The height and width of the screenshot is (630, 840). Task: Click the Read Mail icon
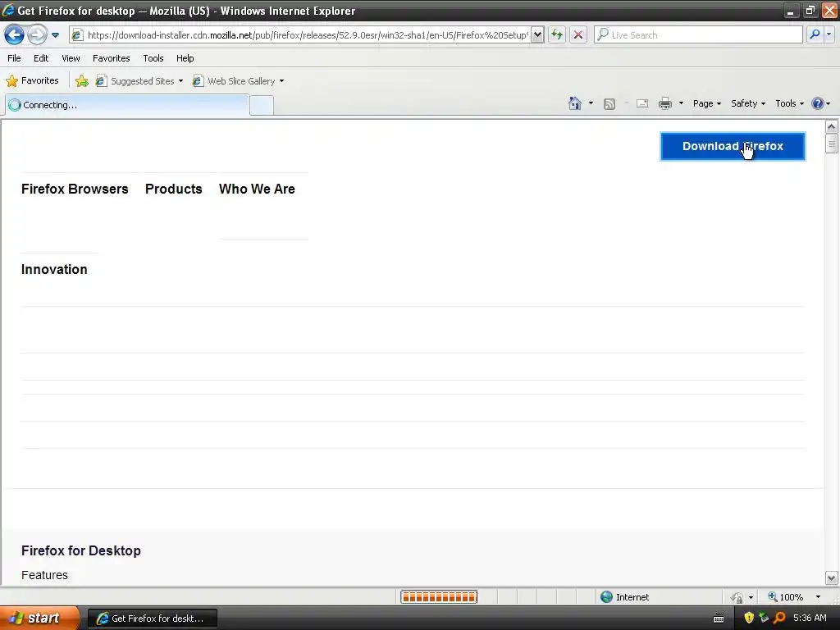642,103
